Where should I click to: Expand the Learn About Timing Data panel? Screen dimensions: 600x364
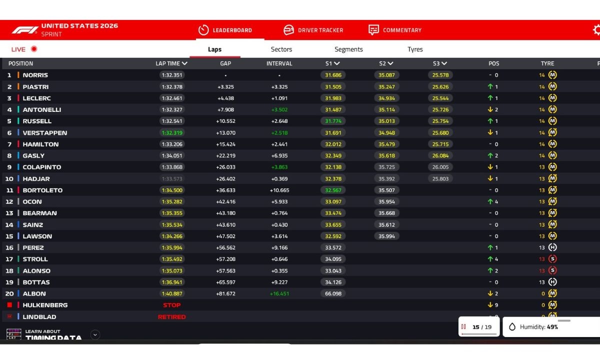pyautogui.click(x=95, y=335)
